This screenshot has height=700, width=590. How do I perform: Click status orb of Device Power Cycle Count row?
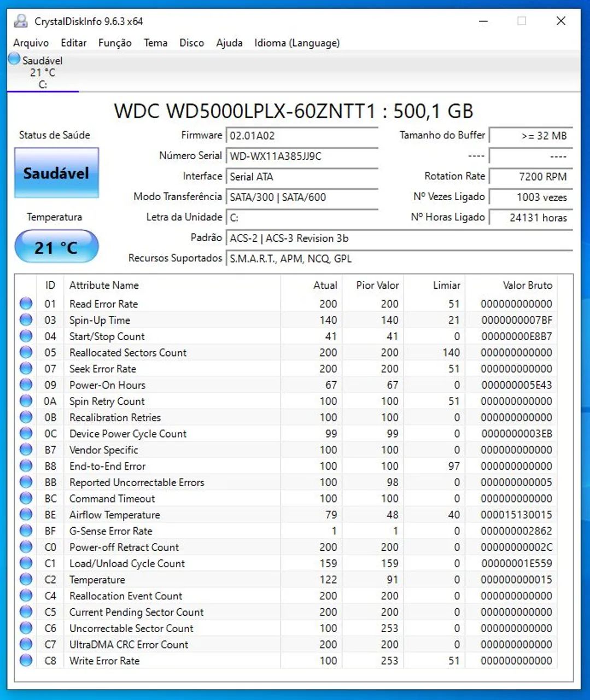26,434
